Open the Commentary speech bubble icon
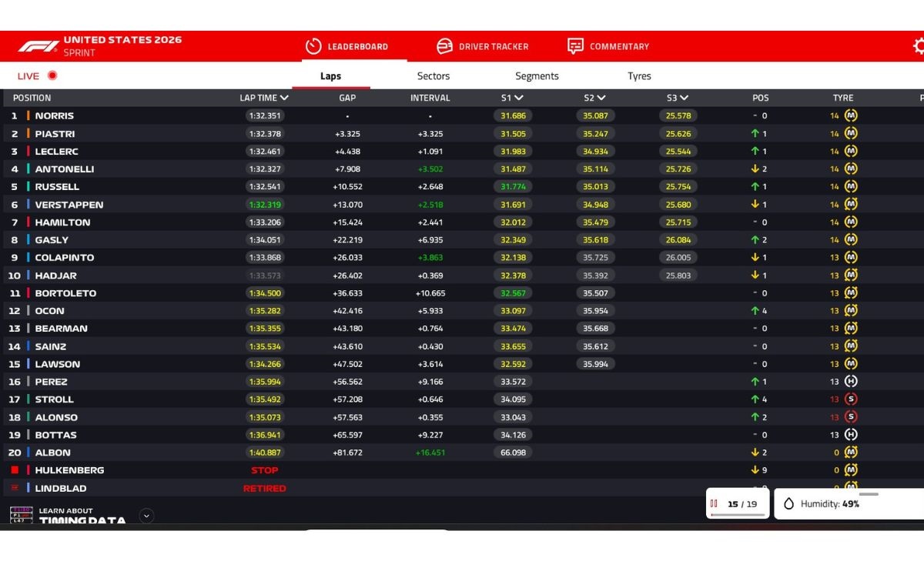 click(x=575, y=46)
